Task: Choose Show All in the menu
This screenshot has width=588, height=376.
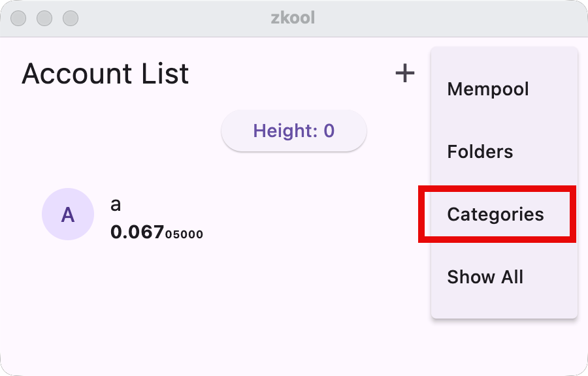Action: pyautogui.click(x=485, y=277)
